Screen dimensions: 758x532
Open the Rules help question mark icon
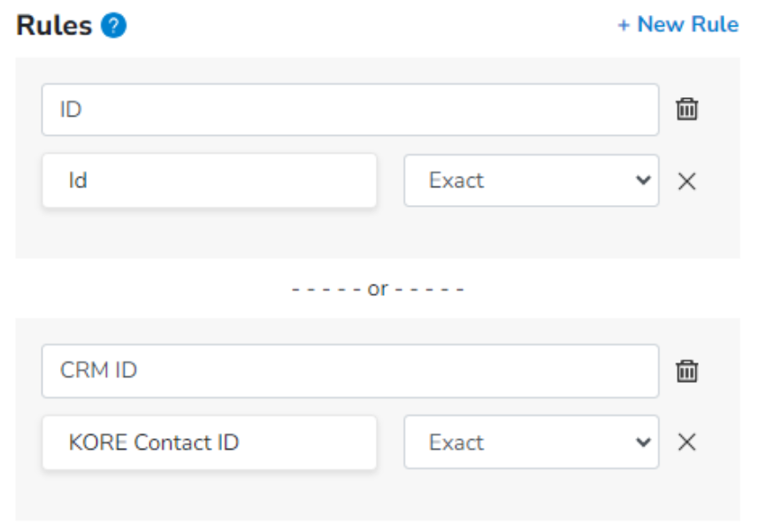coord(113,26)
